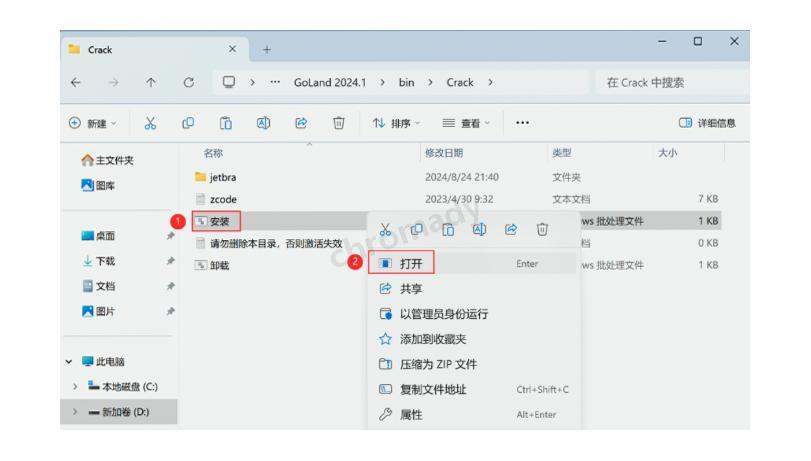This screenshot has height=461, width=811.
Task: Choose 复制文件地址 menu entry
Action: [473, 389]
